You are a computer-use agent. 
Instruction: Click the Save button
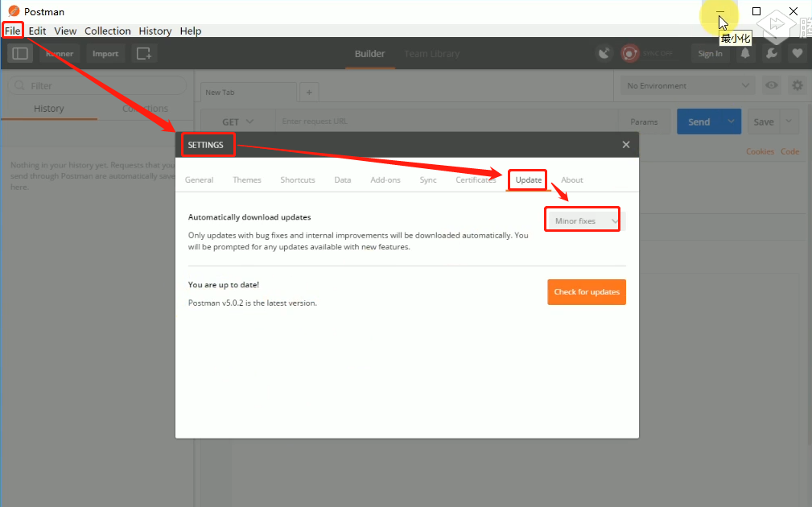pos(764,122)
